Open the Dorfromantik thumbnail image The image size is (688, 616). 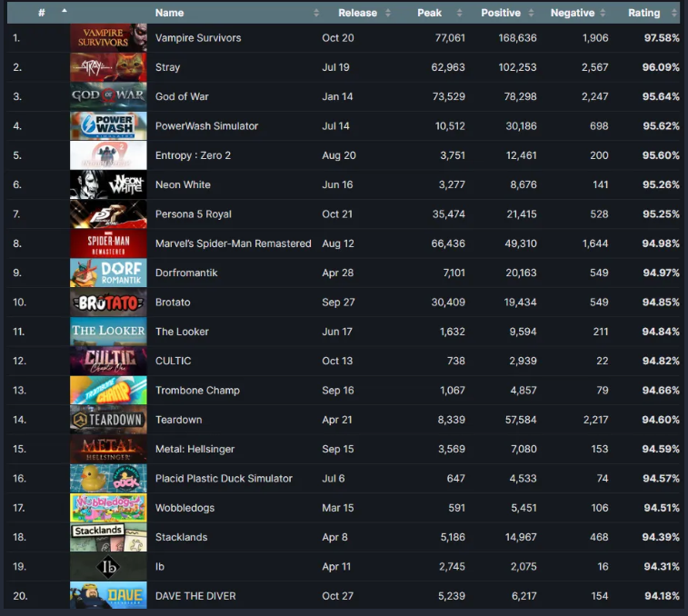(108, 273)
